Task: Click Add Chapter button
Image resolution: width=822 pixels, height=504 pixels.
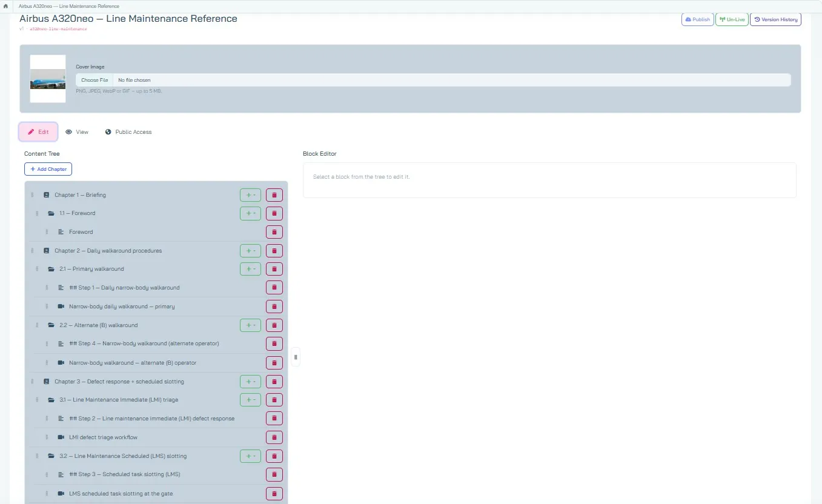Action: pos(48,169)
